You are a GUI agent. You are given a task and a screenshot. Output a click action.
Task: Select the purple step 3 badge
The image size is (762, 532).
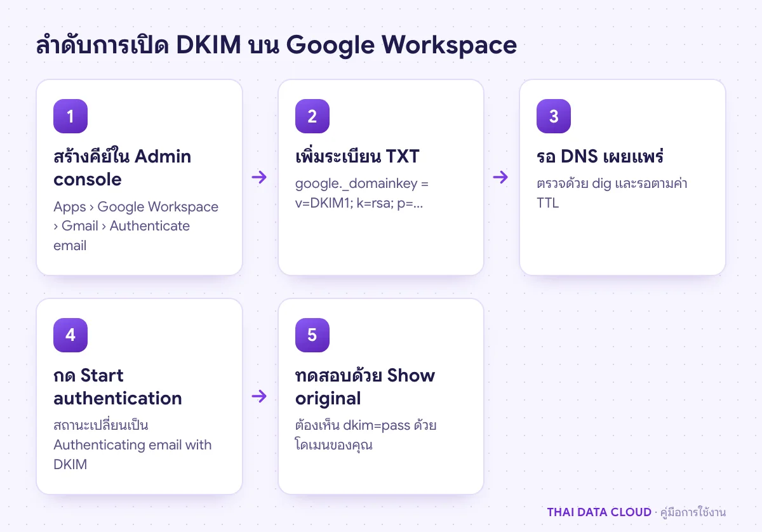(554, 116)
